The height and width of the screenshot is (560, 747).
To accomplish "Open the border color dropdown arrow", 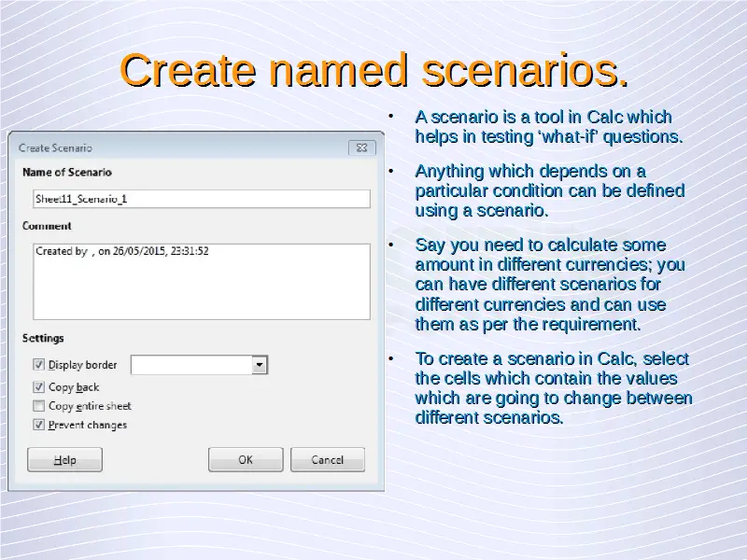I will point(261,365).
